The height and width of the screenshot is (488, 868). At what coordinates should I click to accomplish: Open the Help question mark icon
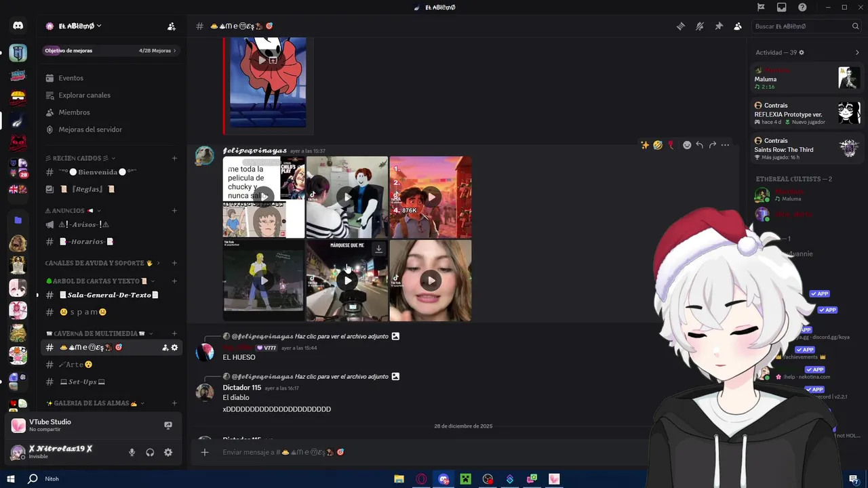coord(803,7)
